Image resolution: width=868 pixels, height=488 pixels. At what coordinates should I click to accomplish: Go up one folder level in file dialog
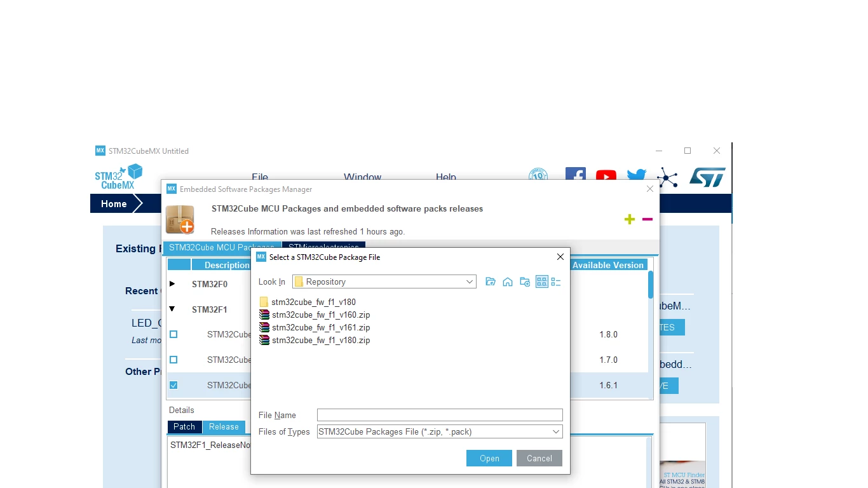pos(490,282)
